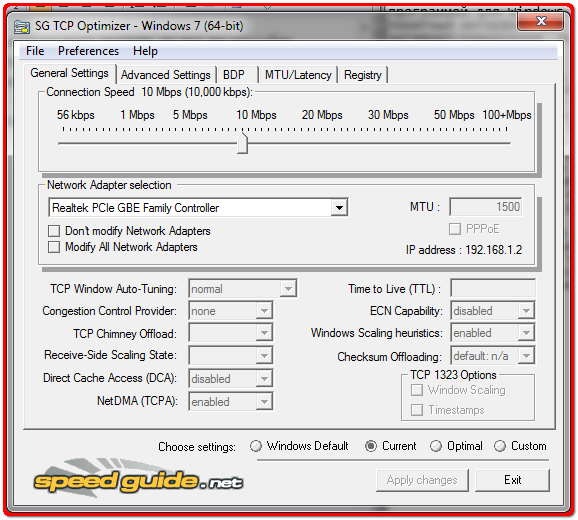Open the File menu
This screenshot has width=578, height=520.
coord(35,51)
